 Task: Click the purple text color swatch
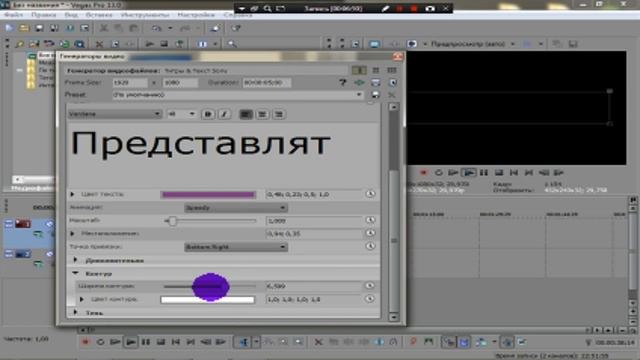[x=208, y=194]
